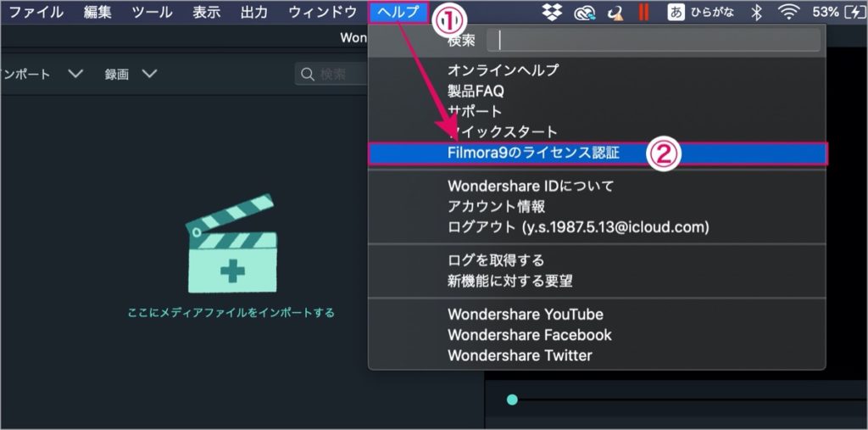
Task: Click ここにメディアファイルをインポートする link
Action: pyautogui.click(x=231, y=312)
